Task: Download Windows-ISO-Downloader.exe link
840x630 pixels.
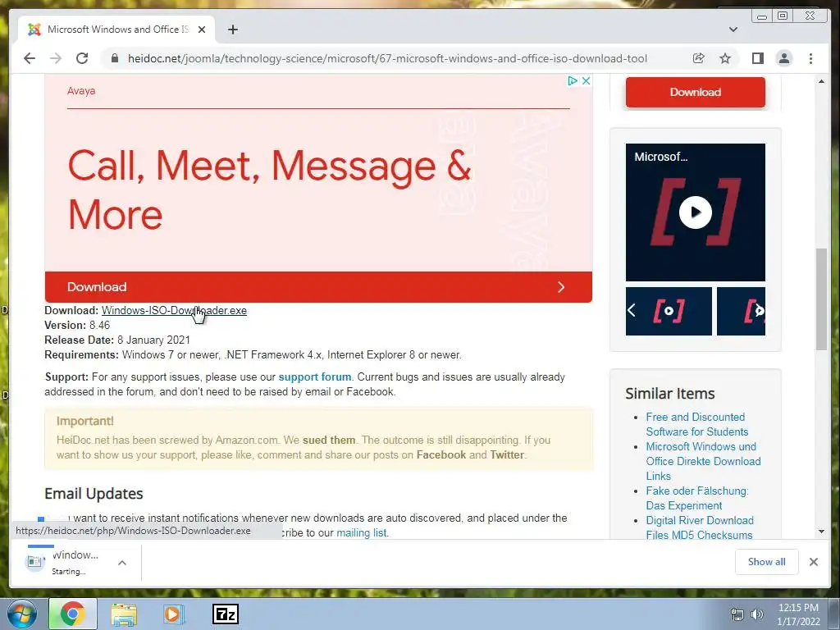Action: tap(174, 311)
